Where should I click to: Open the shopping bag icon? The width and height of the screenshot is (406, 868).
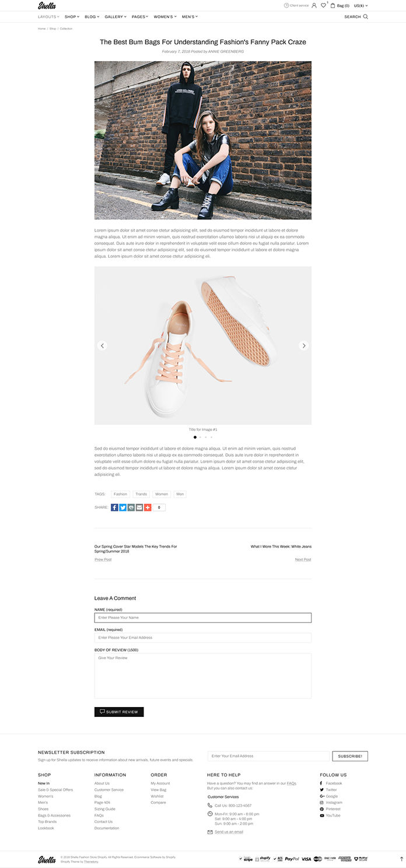pos(333,5)
